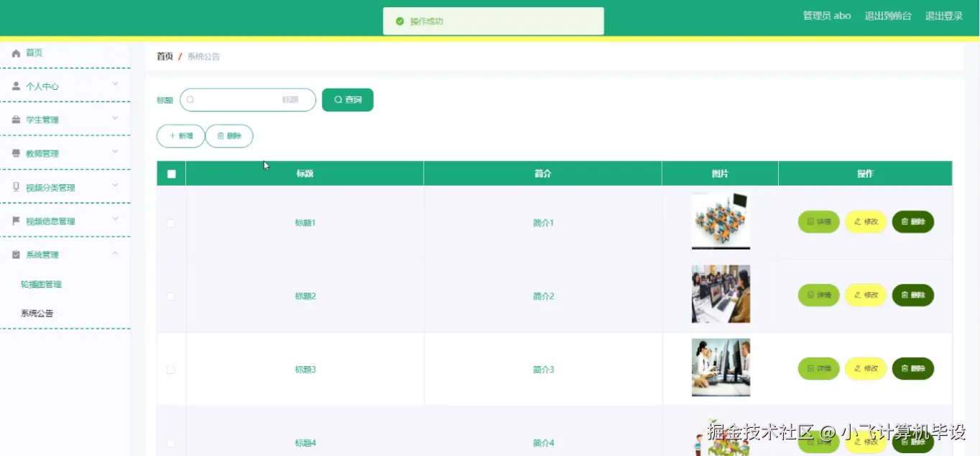The width and height of the screenshot is (980, 456).
Task: Expand the 视频信息管理 menu arrow
Action: 115,219
